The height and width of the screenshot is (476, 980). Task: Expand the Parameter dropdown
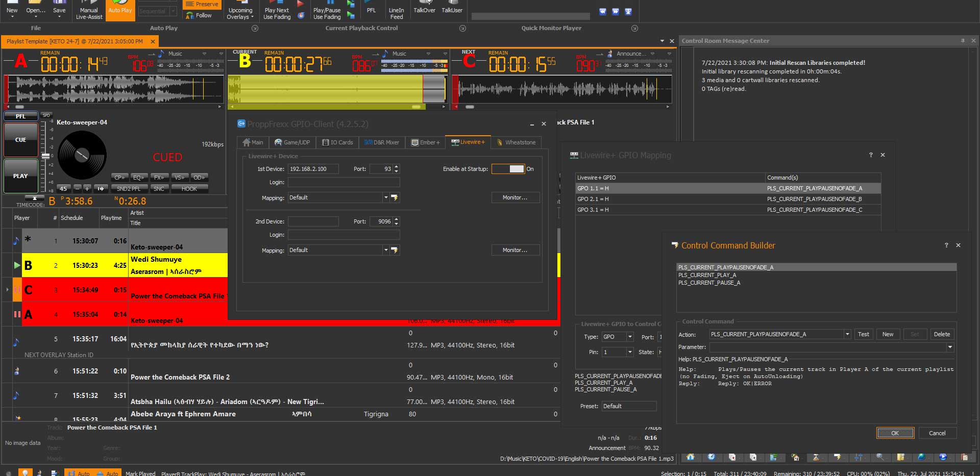(950, 347)
